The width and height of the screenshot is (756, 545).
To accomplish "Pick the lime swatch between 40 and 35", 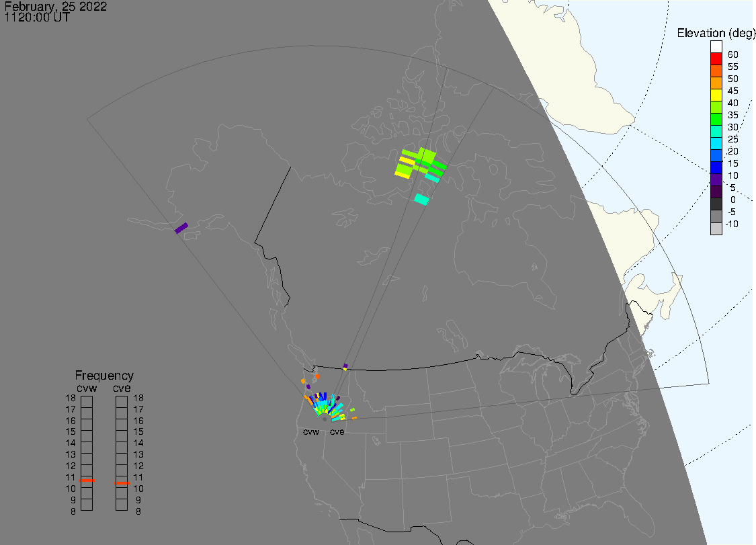I will (716, 107).
